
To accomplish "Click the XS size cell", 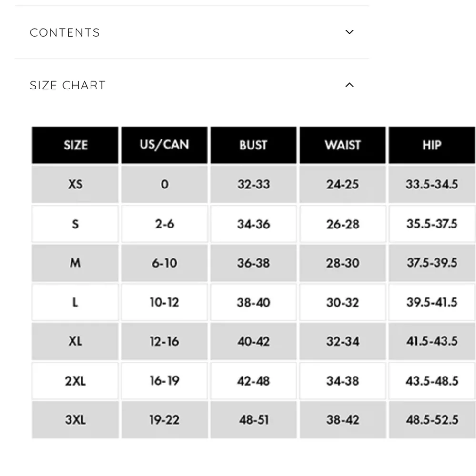I will (x=75, y=184).
